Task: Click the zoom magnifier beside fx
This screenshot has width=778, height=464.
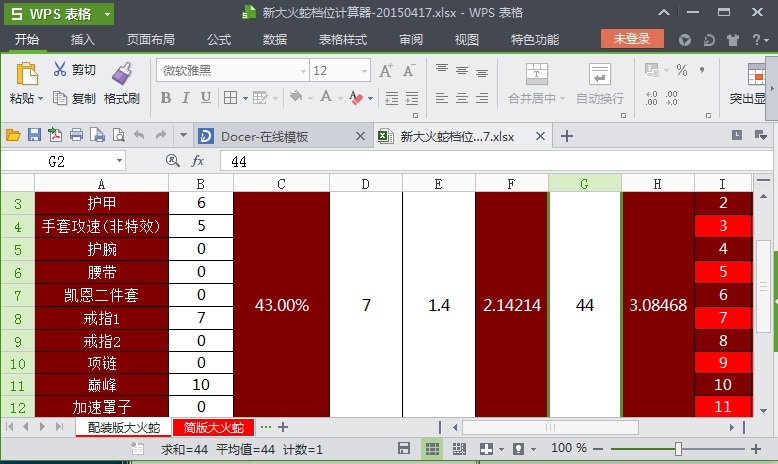Action: pyautogui.click(x=173, y=160)
